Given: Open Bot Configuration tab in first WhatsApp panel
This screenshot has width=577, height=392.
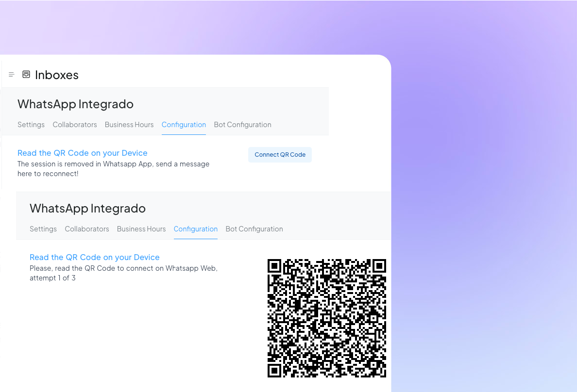Looking at the screenshot, I should point(242,125).
